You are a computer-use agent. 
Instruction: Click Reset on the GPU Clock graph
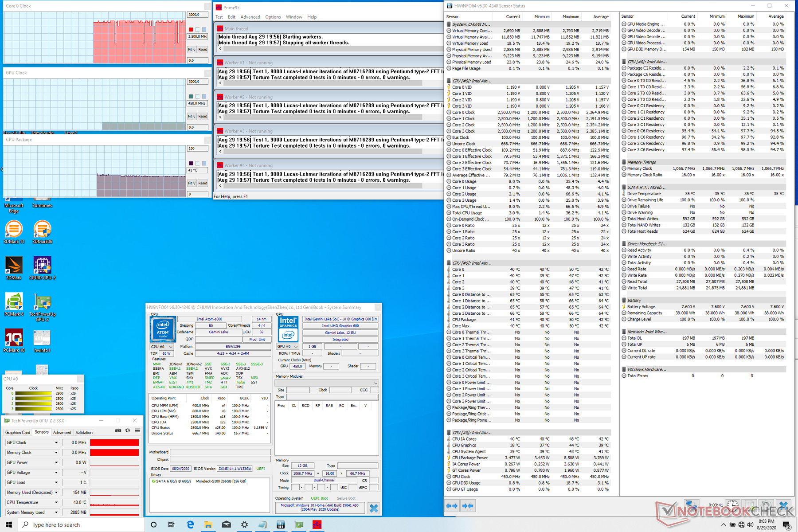[x=203, y=116]
